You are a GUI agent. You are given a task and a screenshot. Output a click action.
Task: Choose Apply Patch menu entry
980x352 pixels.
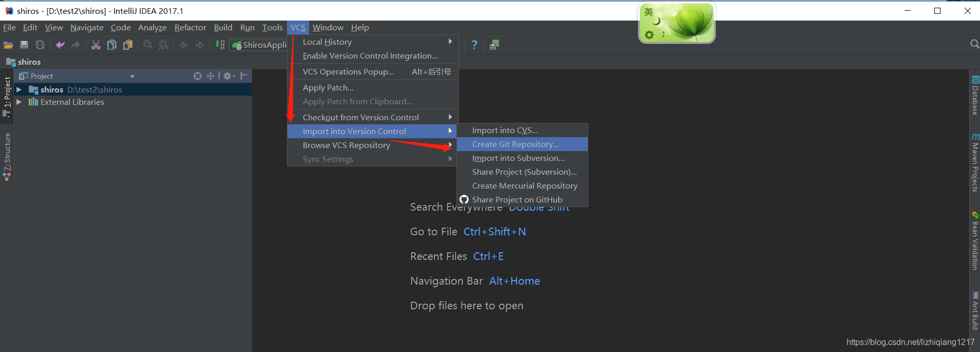pos(373,87)
